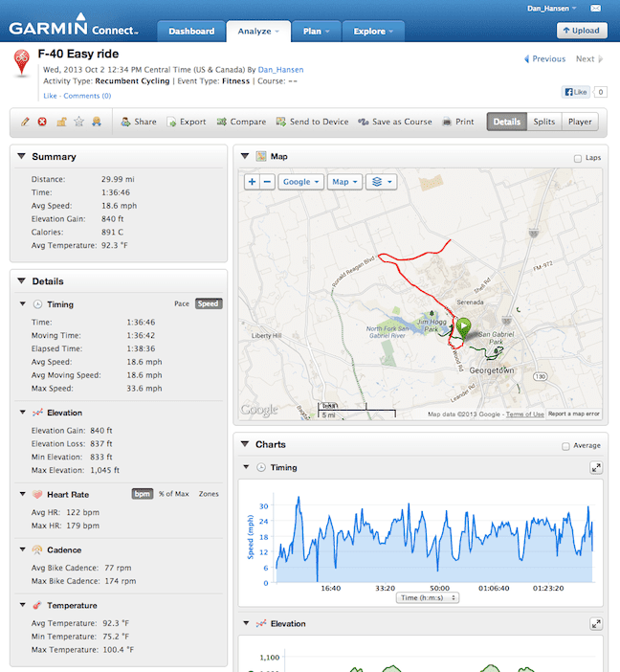Zoom out on the map
This screenshot has height=672, width=620.
267,181
